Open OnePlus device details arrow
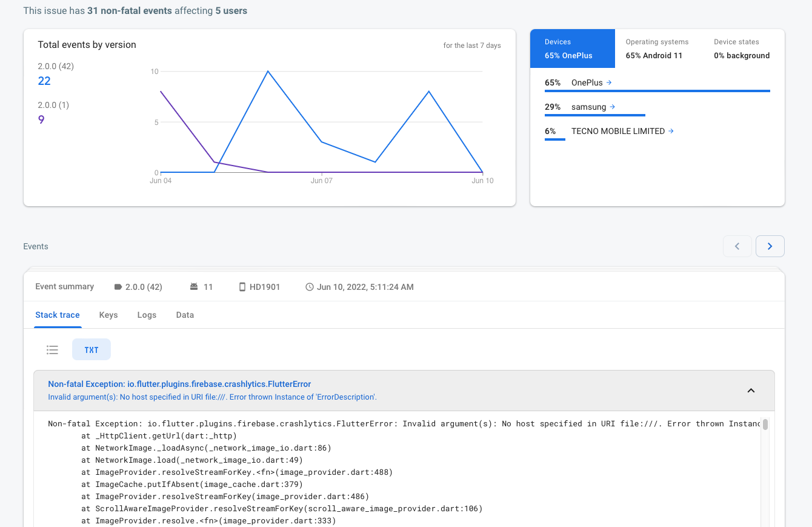Image resolution: width=812 pixels, height=527 pixels. coord(609,82)
